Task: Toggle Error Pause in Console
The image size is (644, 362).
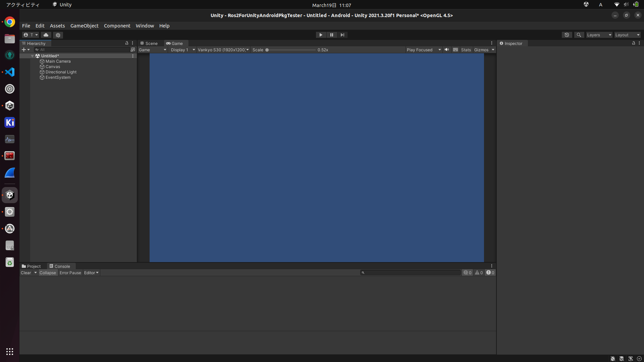Action: [x=70, y=273]
